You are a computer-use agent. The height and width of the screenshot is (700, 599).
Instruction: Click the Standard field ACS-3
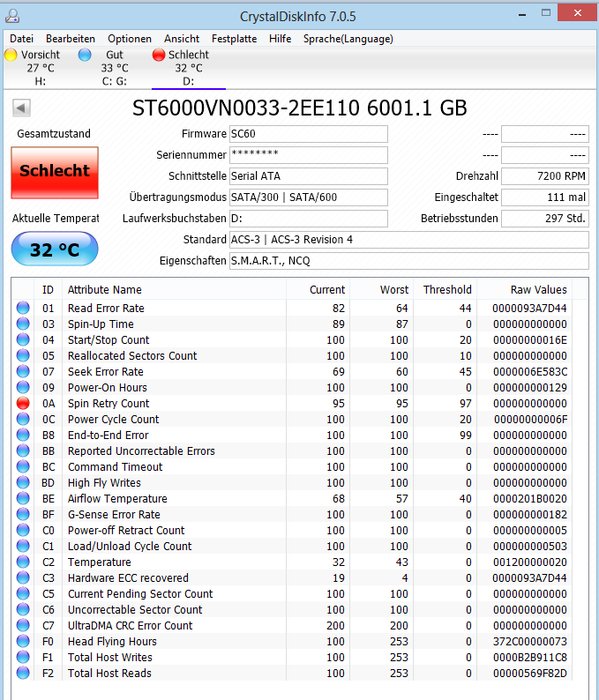click(x=409, y=240)
